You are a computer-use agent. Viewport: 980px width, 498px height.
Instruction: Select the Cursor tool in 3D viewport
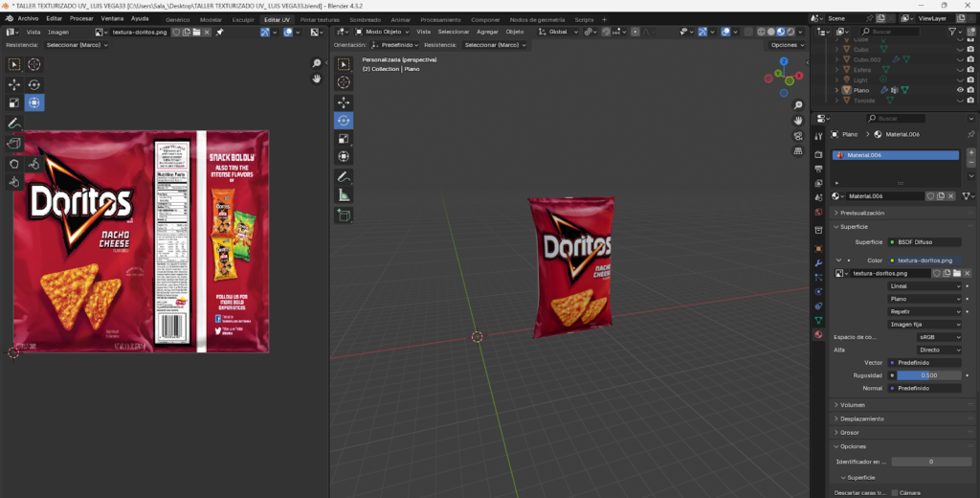tap(344, 82)
